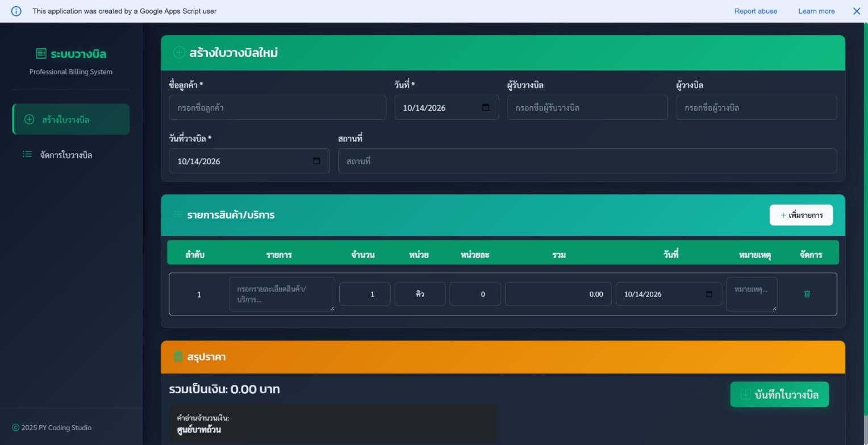Click the ระบบวางบิล logo icon
The image size is (868, 445).
41,53
